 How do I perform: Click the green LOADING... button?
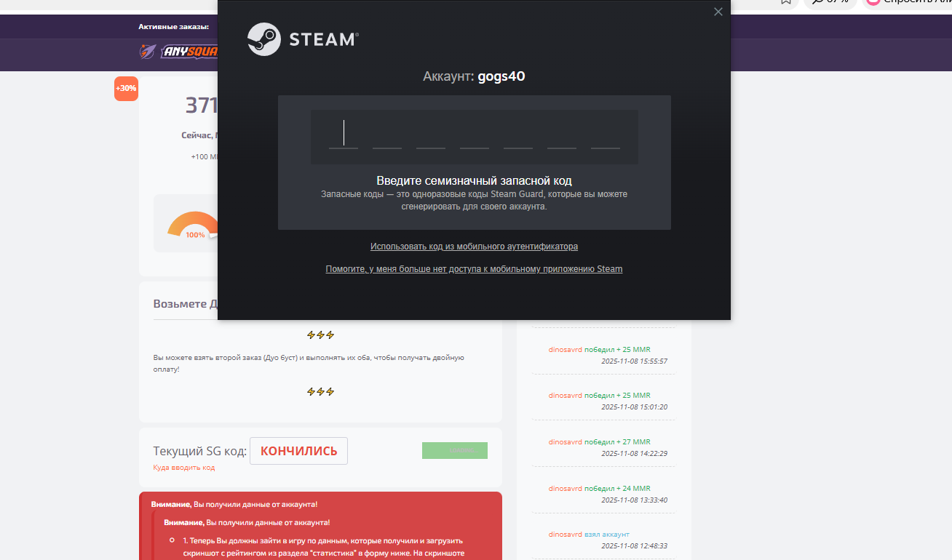[x=455, y=451]
